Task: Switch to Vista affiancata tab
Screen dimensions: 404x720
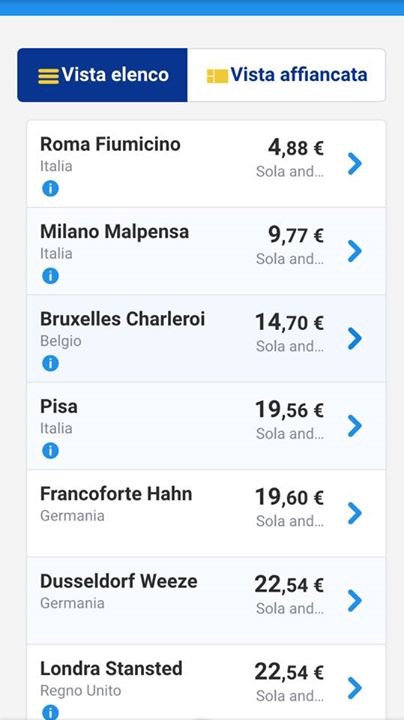Action: (x=286, y=75)
